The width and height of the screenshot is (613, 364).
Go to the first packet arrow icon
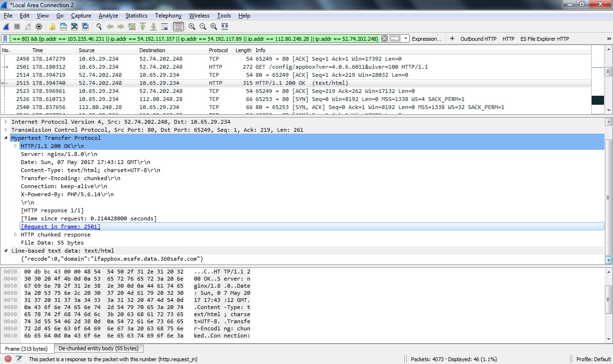(x=143, y=27)
